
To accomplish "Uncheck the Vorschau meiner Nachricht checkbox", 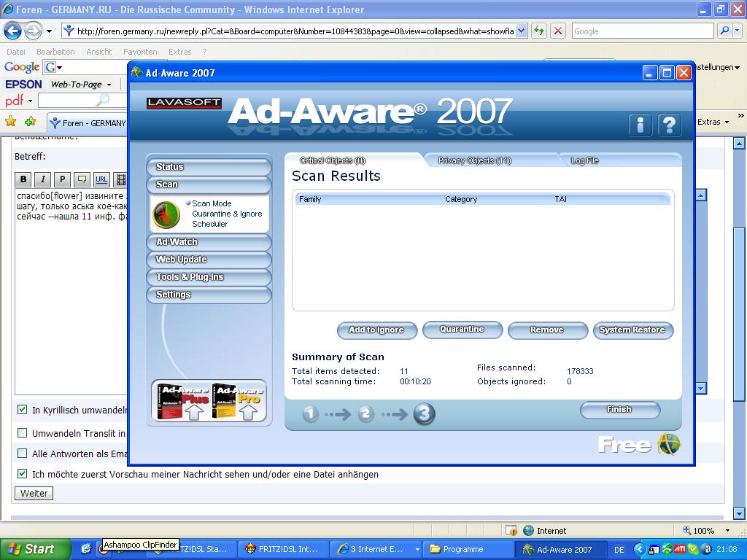I will (x=22, y=474).
